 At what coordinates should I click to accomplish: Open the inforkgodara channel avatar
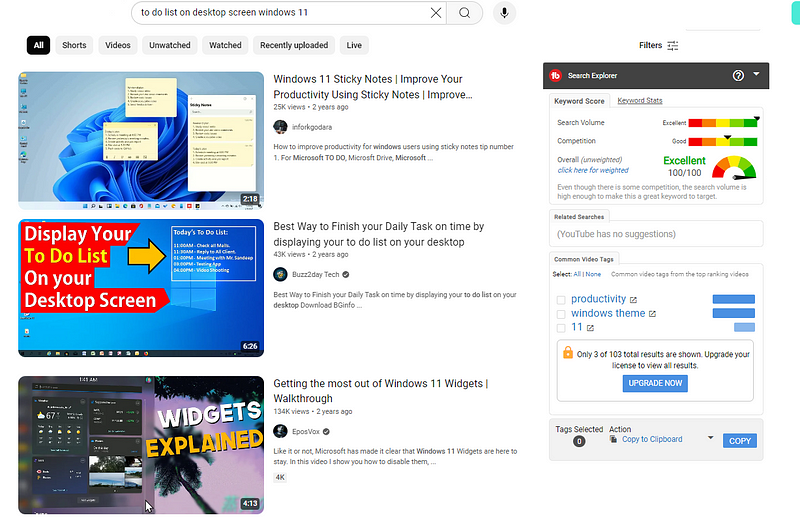(x=280, y=127)
